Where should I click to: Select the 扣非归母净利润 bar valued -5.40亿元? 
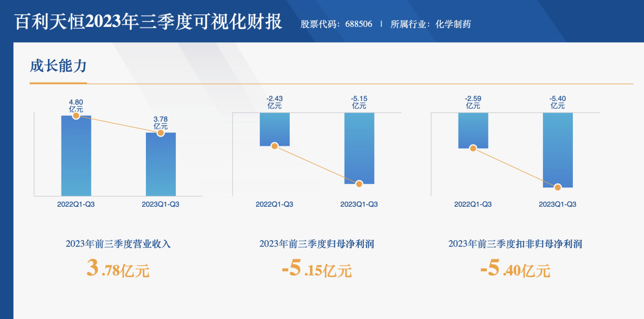coord(558,150)
